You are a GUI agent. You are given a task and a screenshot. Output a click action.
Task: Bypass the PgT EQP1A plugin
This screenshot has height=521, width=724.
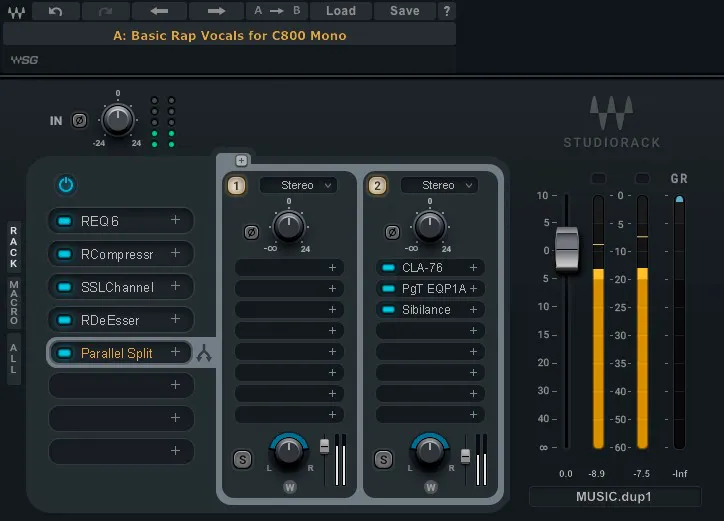pyautogui.click(x=389, y=289)
